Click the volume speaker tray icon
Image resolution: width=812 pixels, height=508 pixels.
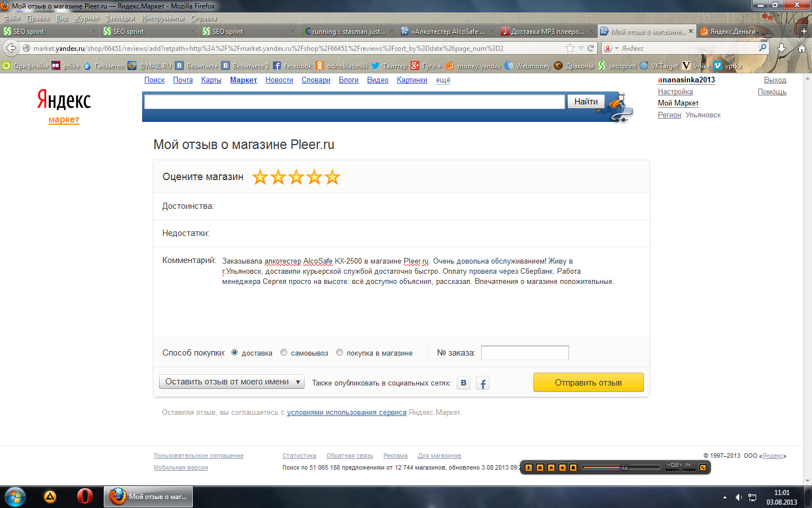(x=739, y=497)
